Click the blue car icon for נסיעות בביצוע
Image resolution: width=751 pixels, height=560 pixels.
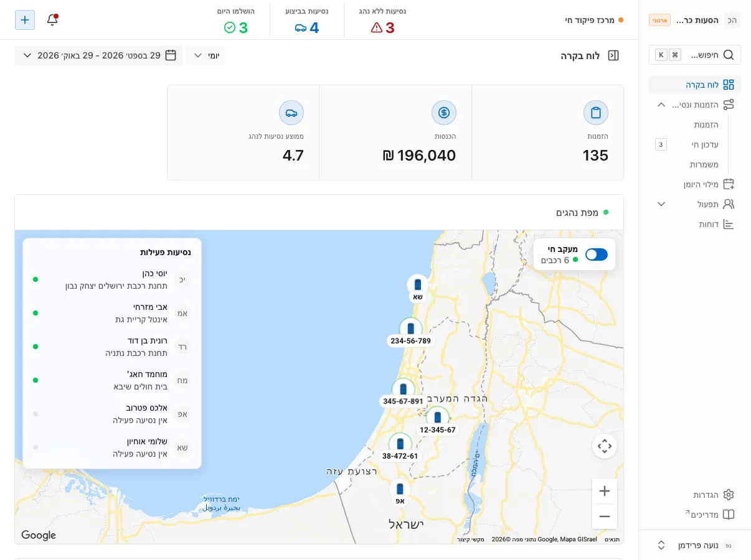pyautogui.click(x=301, y=27)
